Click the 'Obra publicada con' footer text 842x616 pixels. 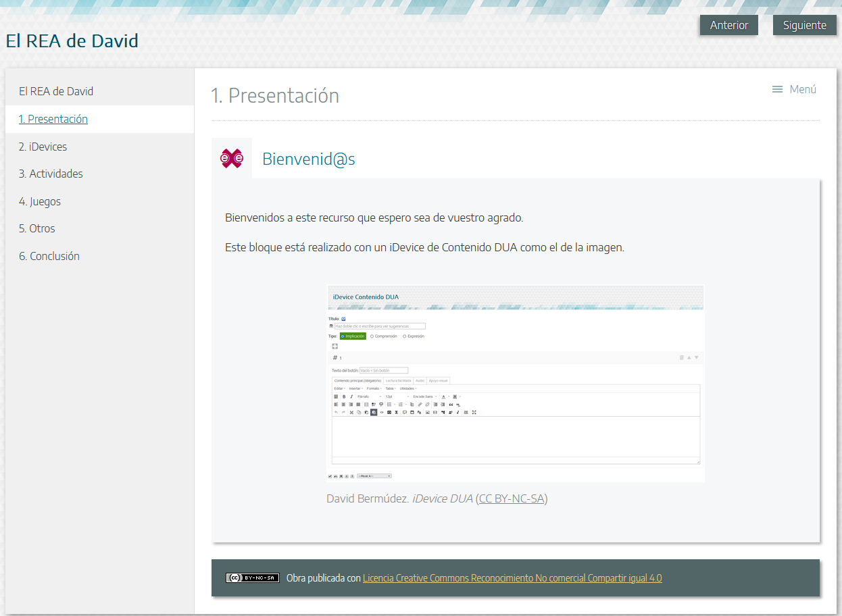pos(323,578)
